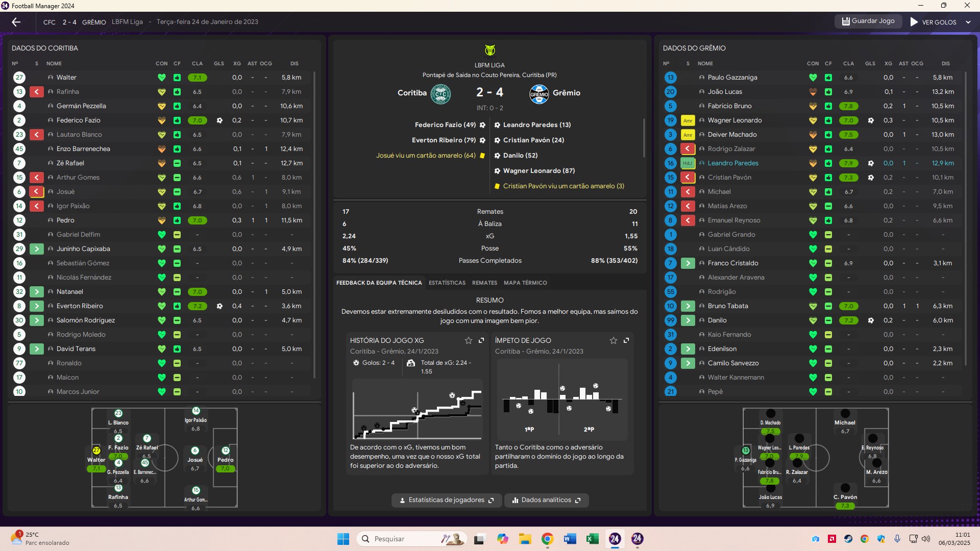Open Dados analíticos button
The height and width of the screenshot is (551, 980).
click(x=547, y=500)
